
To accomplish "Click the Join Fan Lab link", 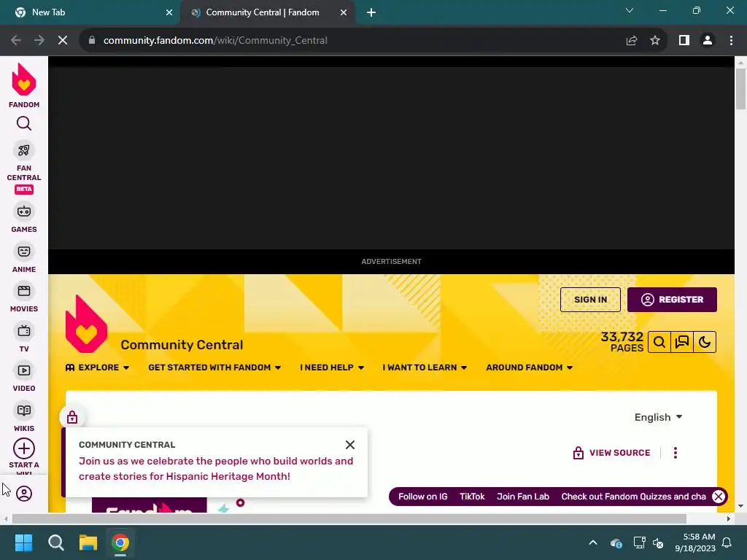I will 523,497.
